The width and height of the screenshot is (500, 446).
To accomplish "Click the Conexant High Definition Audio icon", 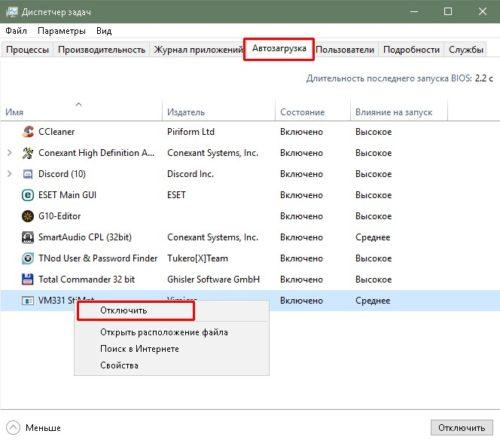I will (x=28, y=153).
